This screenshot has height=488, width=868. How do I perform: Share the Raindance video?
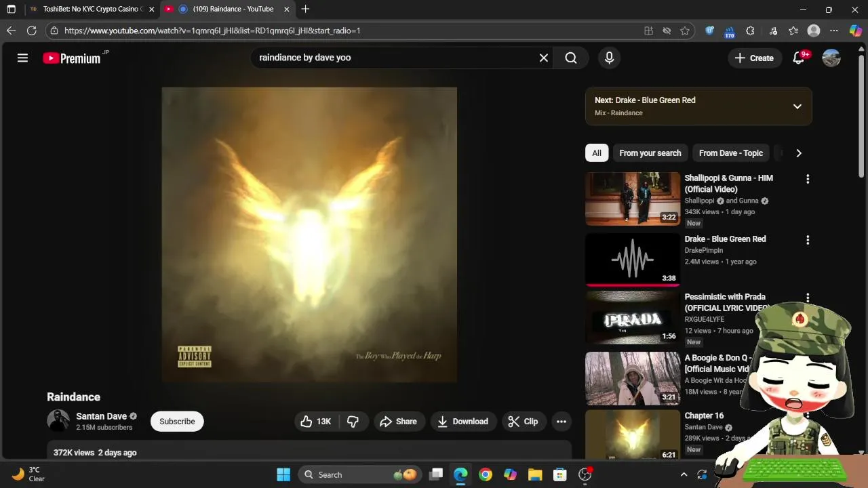point(399,422)
